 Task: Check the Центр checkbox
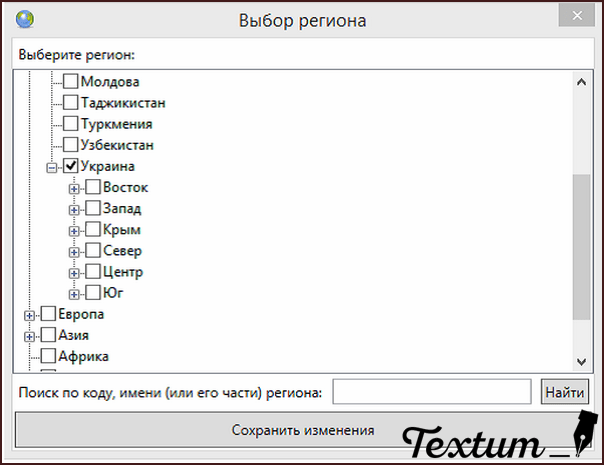(93, 271)
